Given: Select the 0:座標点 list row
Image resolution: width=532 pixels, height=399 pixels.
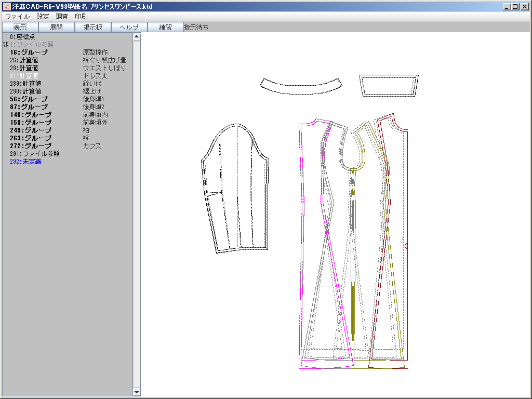Looking at the screenshot, I should coord(68,37).
